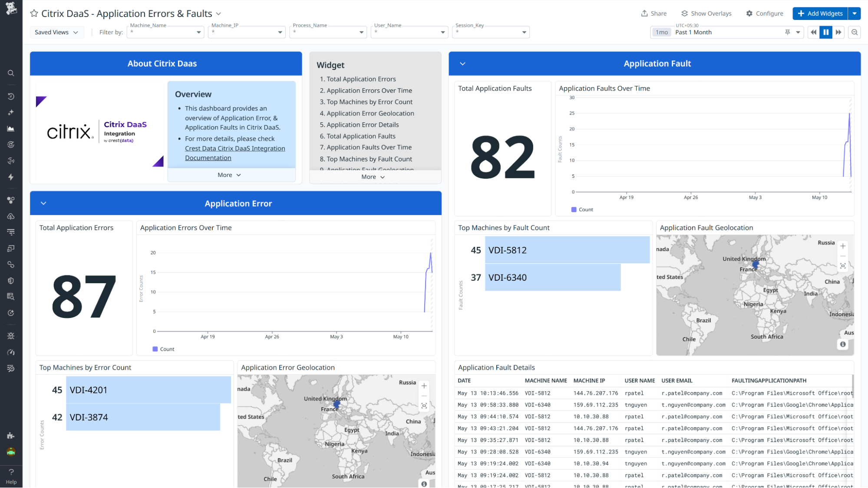Image resolution: width=868 pixels, height=488 pixels.
Task: Fit bounds icon on Application Error Geolocation map
Action: point(424,406)
